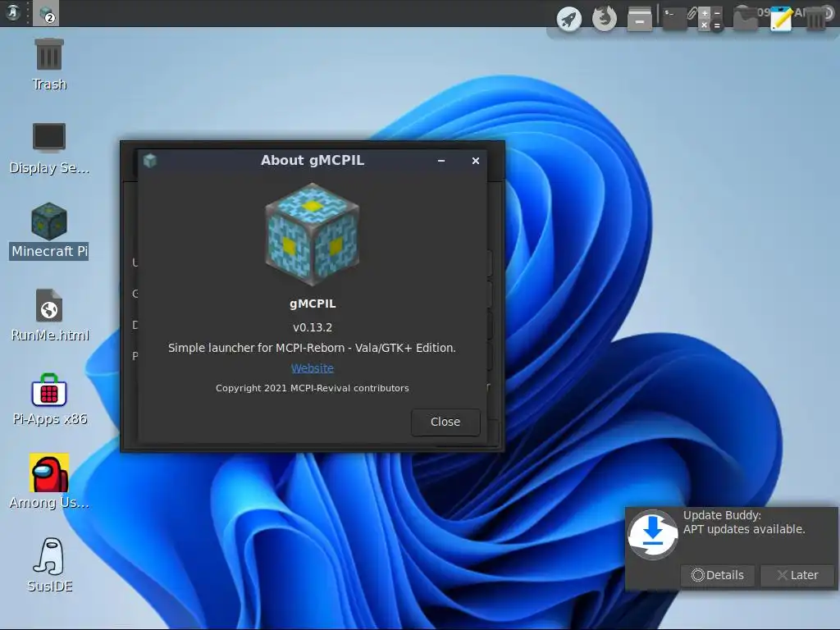This screenshot has height=630, width=840.
Task: Click the bold gMCPIL name under logo
Action: [313, 304]
